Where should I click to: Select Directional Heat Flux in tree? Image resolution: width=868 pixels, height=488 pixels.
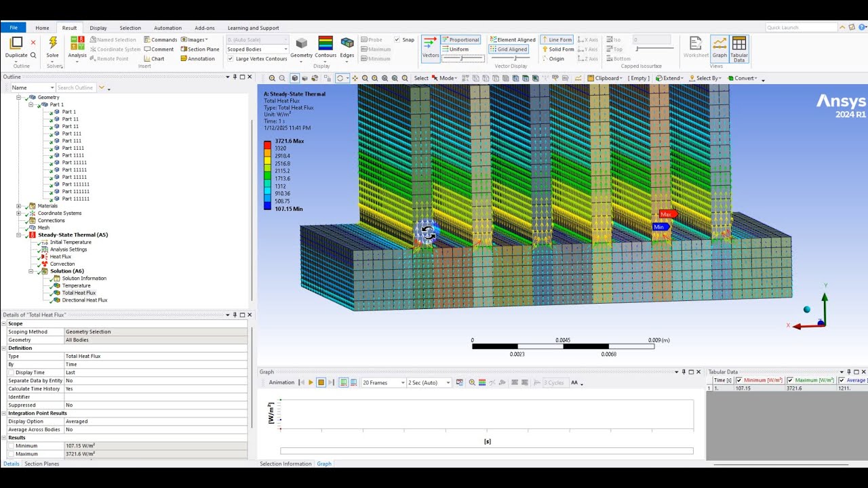point(85,300)
